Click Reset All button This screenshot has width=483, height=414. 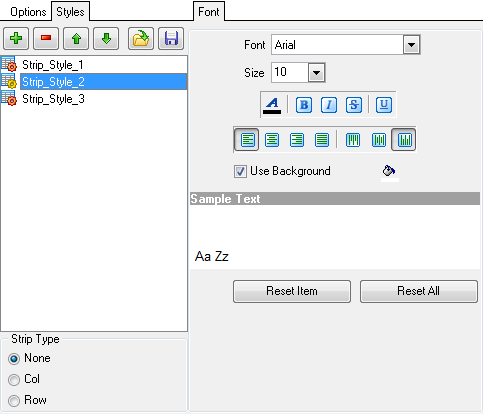coord(419,291)
